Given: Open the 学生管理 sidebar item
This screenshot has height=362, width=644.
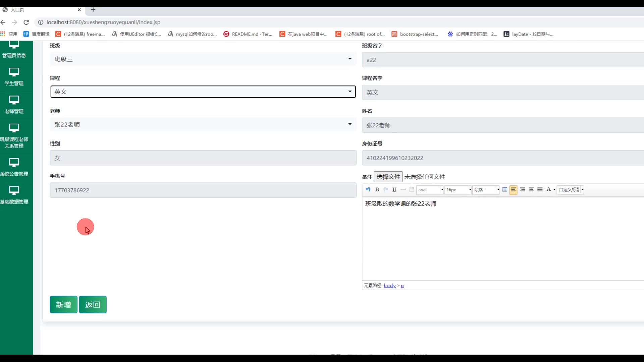Looking at the screenshot, I should coord(14,77).
